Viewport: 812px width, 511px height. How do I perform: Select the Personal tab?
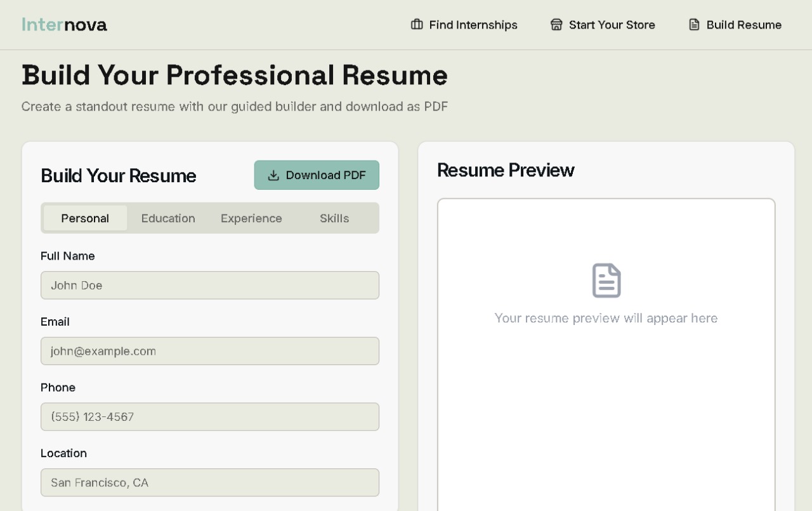[85, 218]
